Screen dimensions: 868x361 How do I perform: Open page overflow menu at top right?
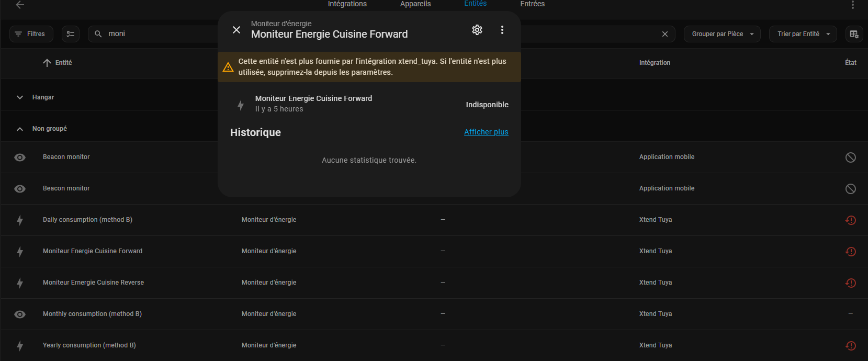[852, 5]
